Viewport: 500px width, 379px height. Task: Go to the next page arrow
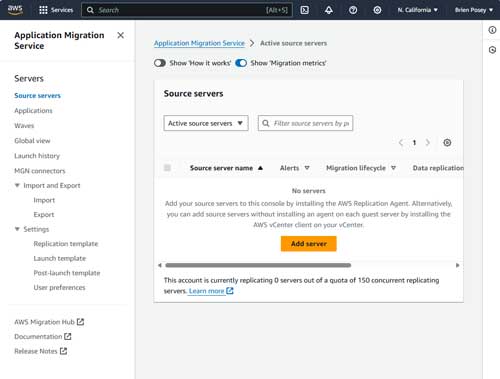(428, 143)
